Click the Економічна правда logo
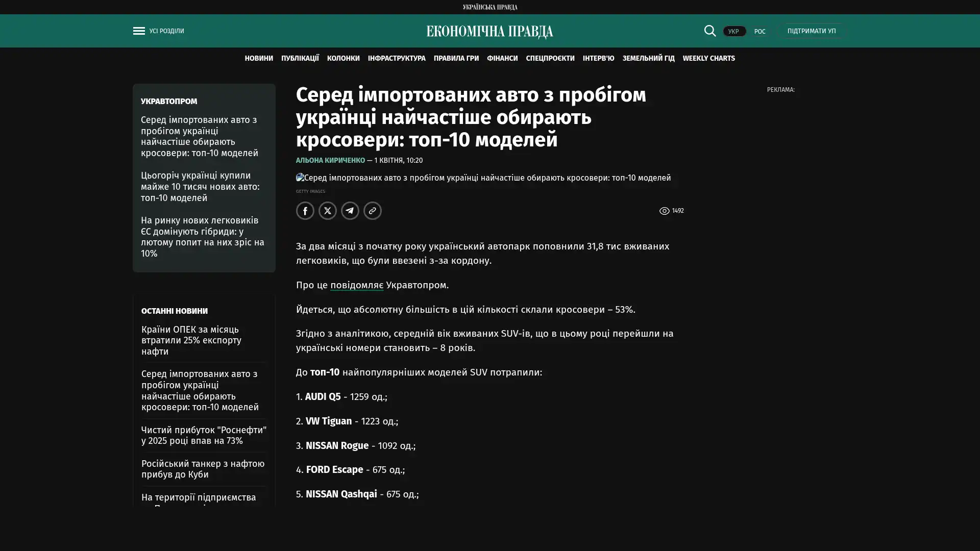The image size is (980, 551). tap(489, 32)
